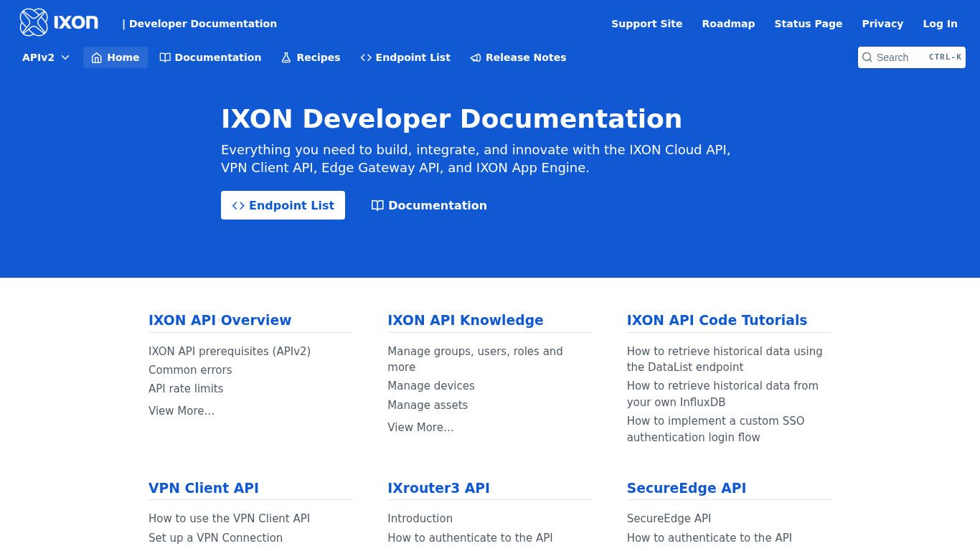Open custom SSO authentication login flow tutorial
980x551 pixels.
pyautogui.click(x=715, y=429)
